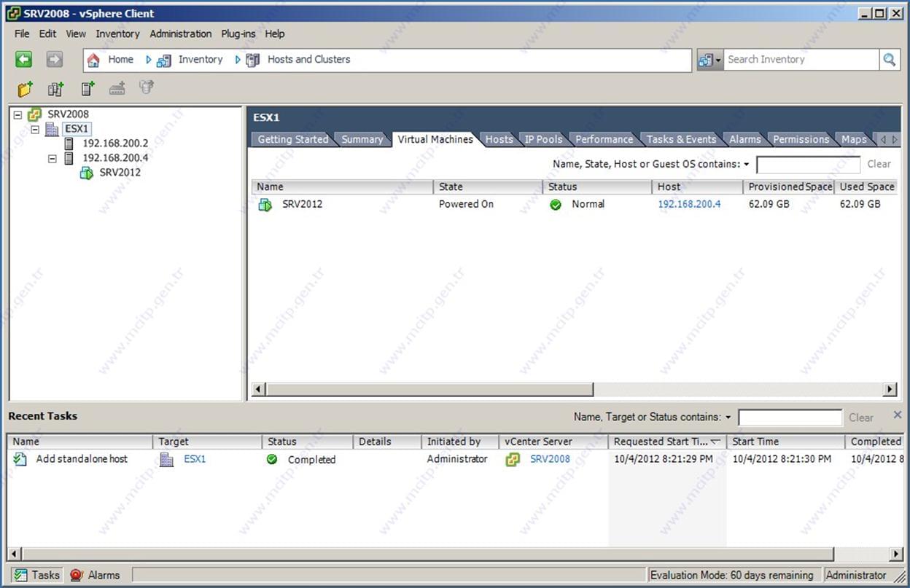Expand the arrow between Home and Inventory
This screenshot has height=588, width=910.
point(149,60)
